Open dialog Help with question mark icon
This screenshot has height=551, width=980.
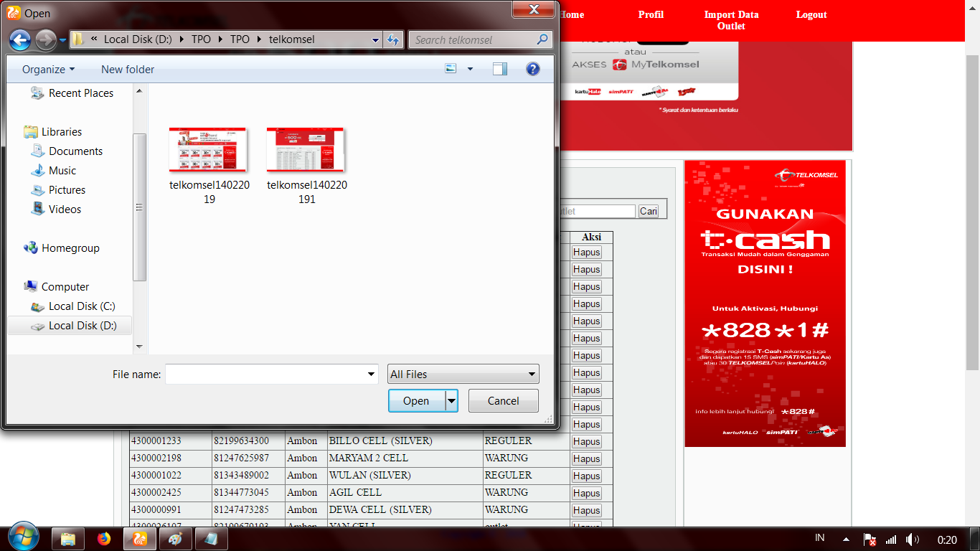(x=532, y=69)
